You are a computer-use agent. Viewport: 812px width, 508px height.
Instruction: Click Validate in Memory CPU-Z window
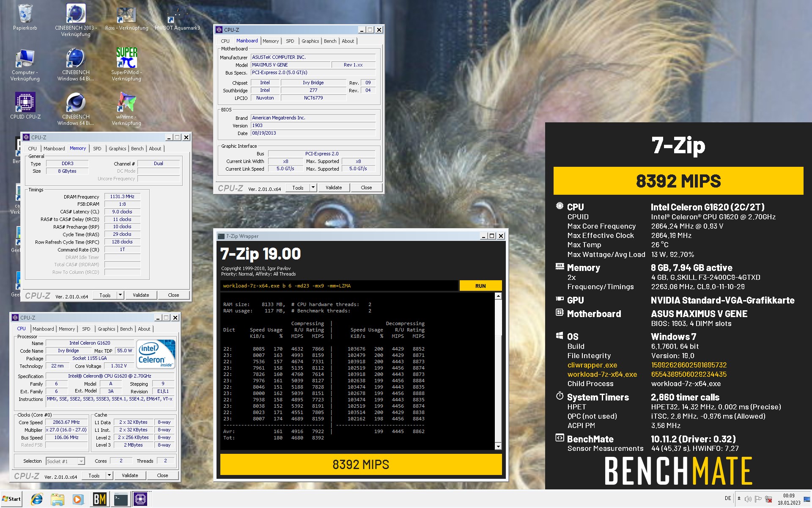(141, 295)
